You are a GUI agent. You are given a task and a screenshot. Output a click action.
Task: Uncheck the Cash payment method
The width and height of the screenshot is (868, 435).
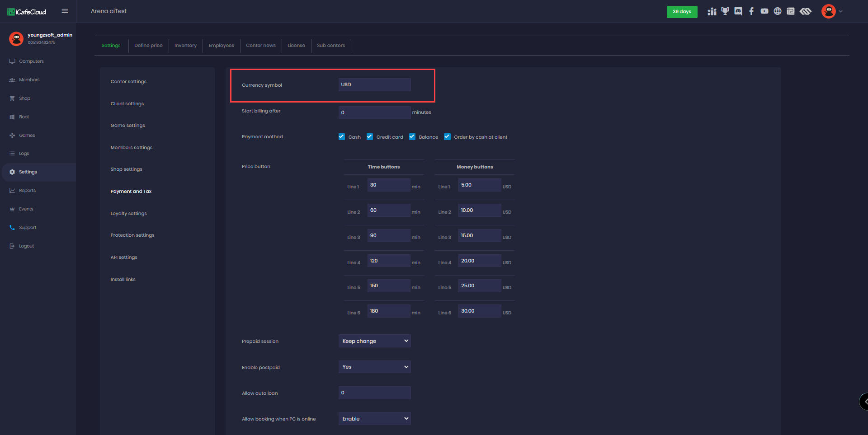pyautogui.click(x=342, y=137)
